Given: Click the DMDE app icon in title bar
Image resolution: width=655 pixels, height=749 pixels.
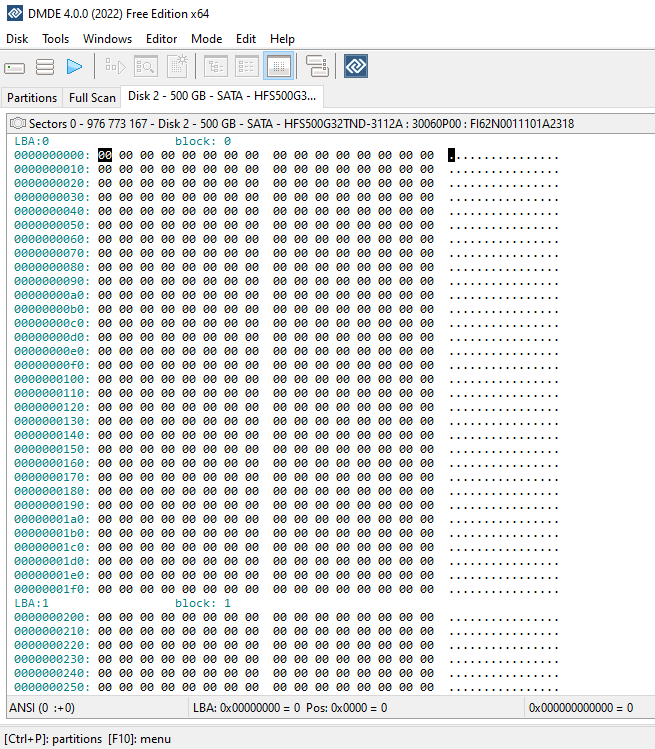Looking at the screenshot, I should pyautogui.click(x=14, y=13).
